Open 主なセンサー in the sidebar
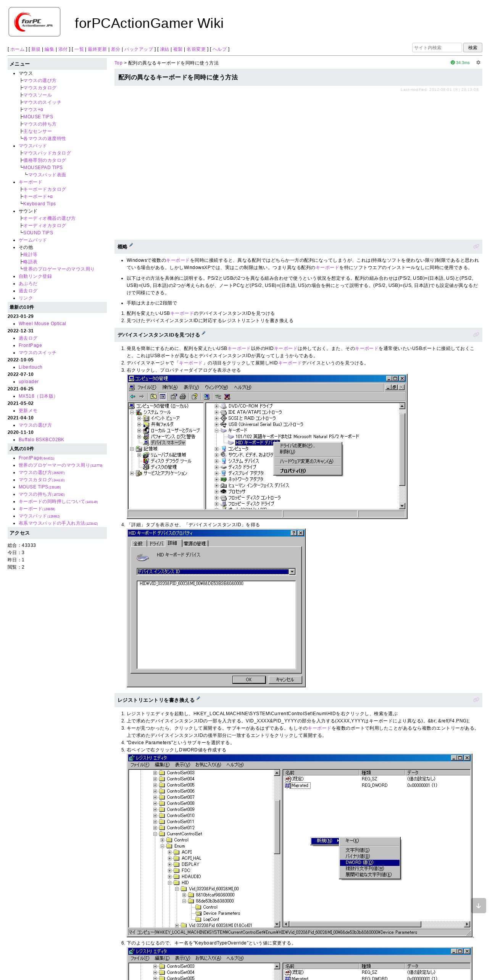The image size is (490, 980). click(x=37, y=131)
